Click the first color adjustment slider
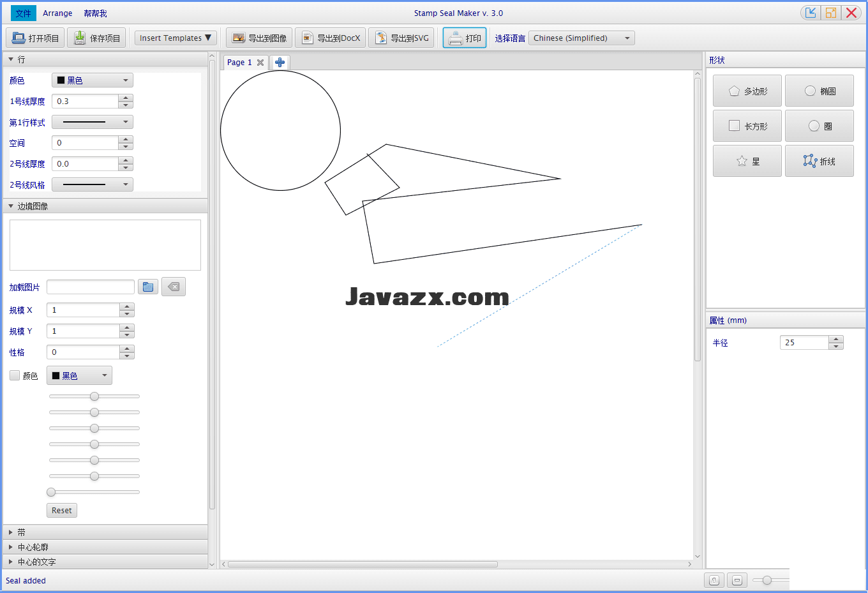 [x=94, y=396]
